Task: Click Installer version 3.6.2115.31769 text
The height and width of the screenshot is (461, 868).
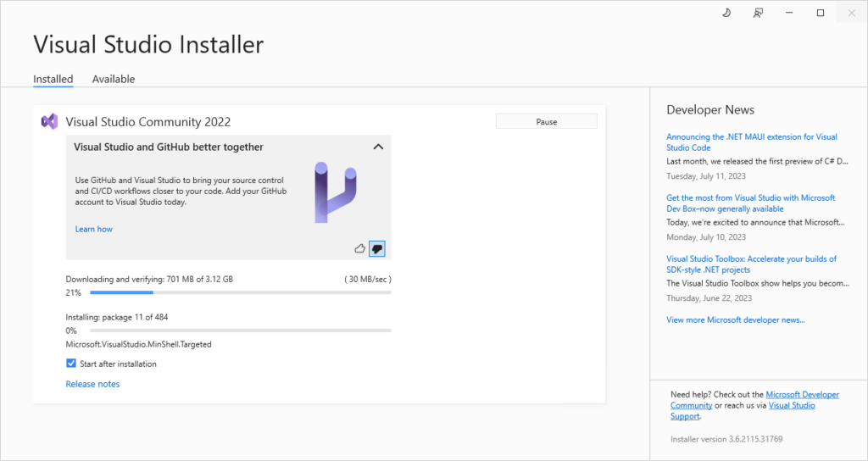Action: tap(726, 439)
